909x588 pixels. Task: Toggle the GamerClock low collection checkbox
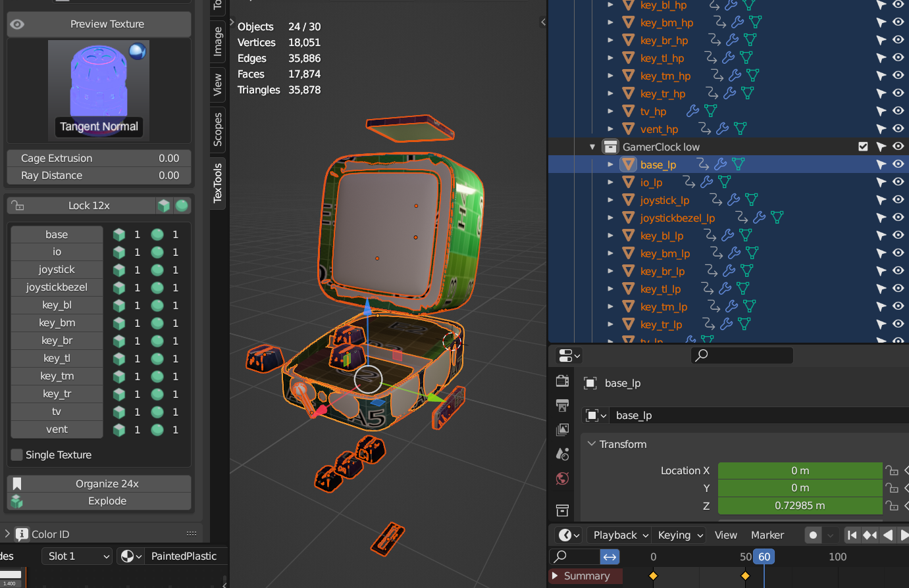point(863,147)
